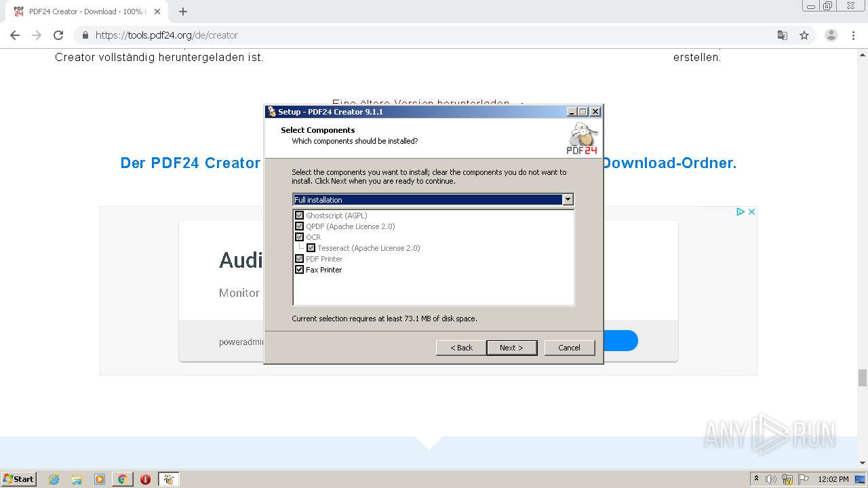The image size is (868, 488).
Task: Open the Chrome profile avatar
Action: pyautogui.click(x=831, y=35)
